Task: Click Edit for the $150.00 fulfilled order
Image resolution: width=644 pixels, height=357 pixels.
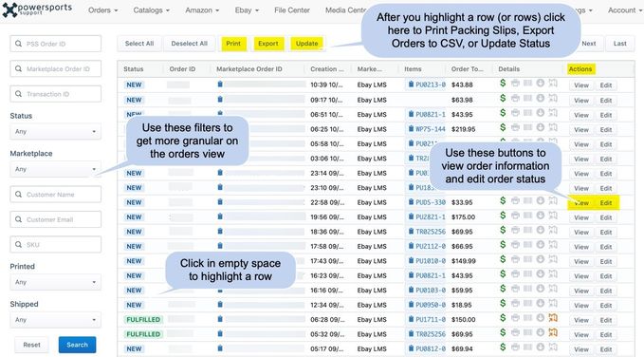Action: click(606, 320)
